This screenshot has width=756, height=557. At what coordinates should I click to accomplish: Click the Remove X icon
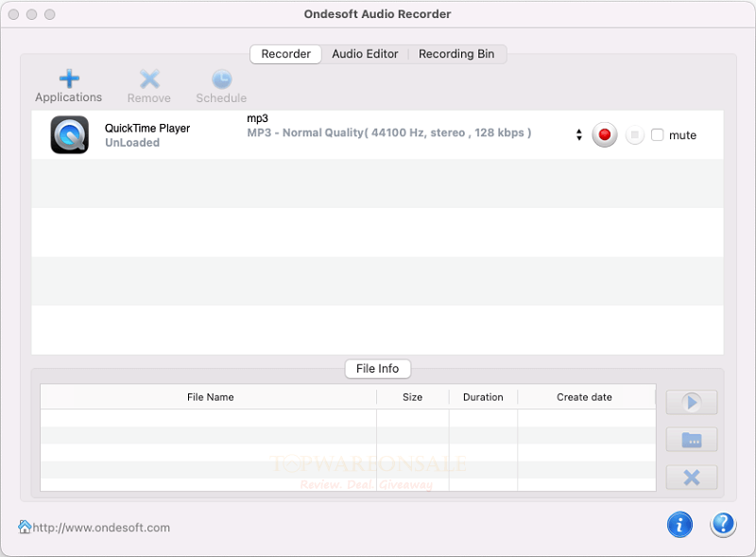pyautogui.click(x=149, y=79)
